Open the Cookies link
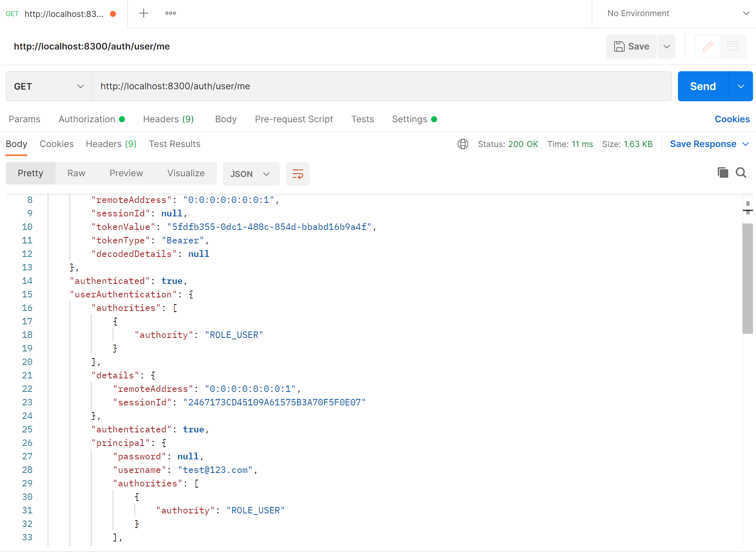Image resolution: width=756 pixels, height=552 pixels. click(x=732, y=119)
